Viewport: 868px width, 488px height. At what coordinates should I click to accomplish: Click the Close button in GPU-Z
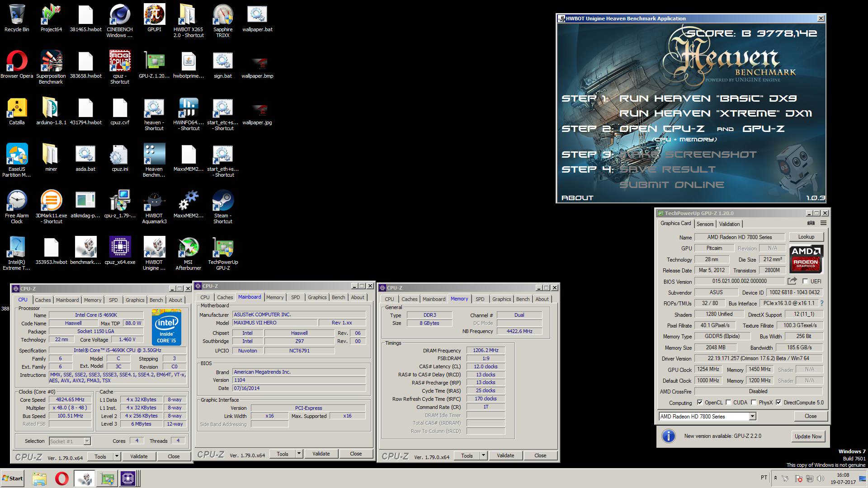coord(810,416)
